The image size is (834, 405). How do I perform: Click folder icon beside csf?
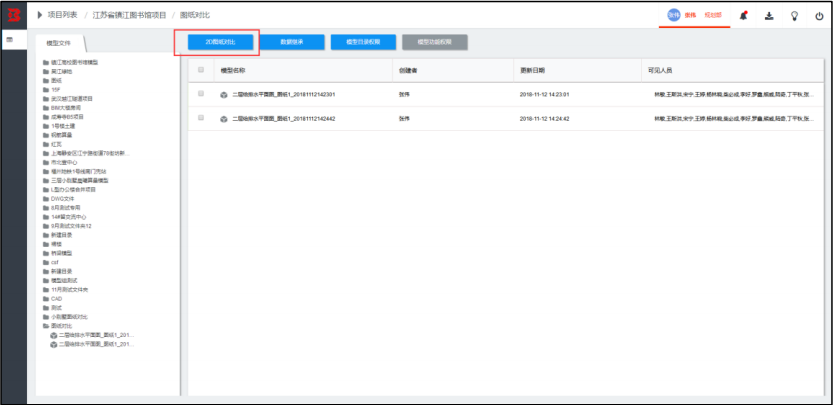point(46,262)
